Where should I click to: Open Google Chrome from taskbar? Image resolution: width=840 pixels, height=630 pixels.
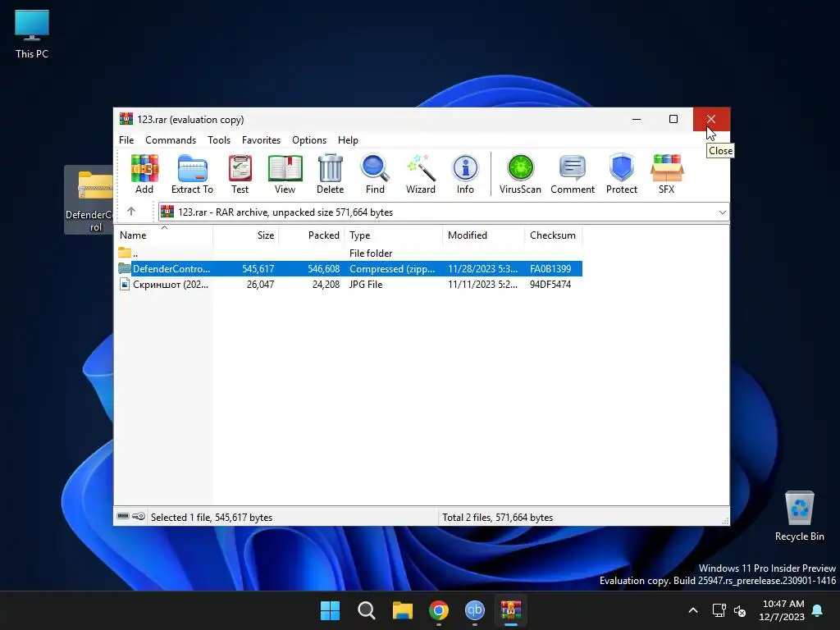pos(439,610)
